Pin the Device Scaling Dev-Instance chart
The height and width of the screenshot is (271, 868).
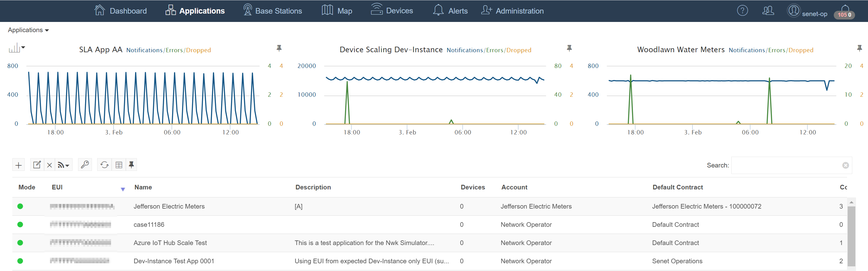click(569, 48)
